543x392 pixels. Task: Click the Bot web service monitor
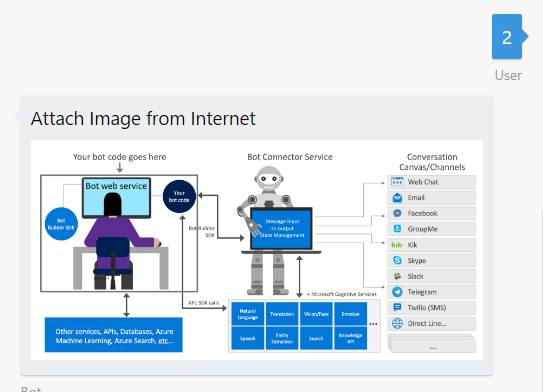coord(116,198)
